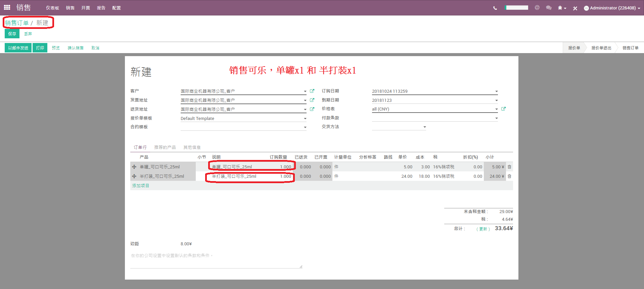Click the 产品 column header

click(144, 157)
